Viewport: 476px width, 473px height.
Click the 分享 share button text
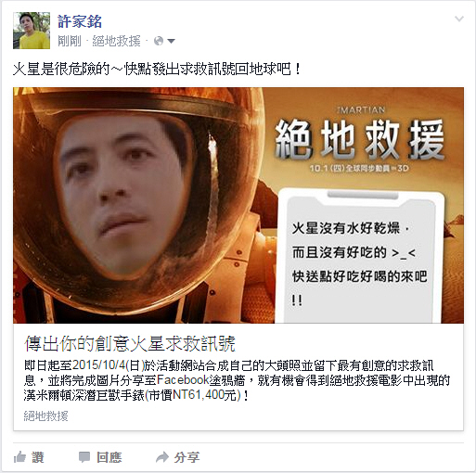[x=187, y=457]
